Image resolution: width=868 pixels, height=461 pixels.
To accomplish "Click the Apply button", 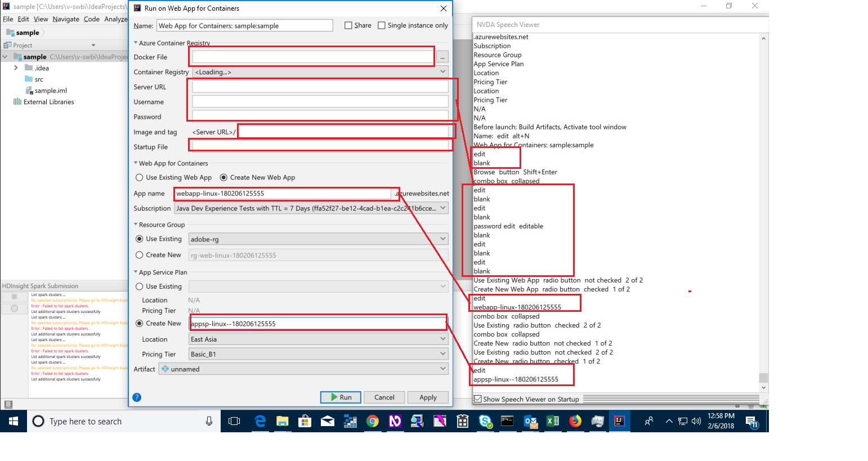I will coord(428,397).
